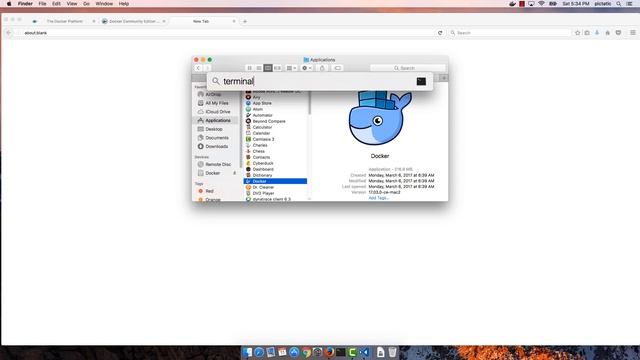Go forward in the Finder window
This screenshot has height=360, width=640.
[207, 68]
